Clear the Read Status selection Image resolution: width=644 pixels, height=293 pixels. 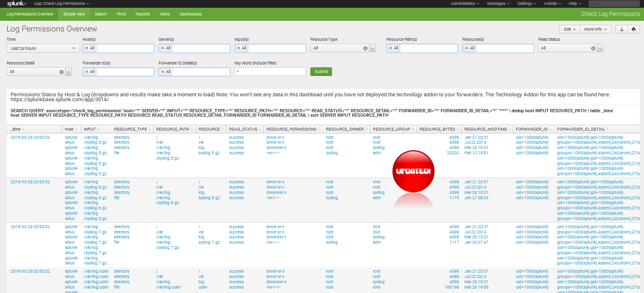coord(593,48)
